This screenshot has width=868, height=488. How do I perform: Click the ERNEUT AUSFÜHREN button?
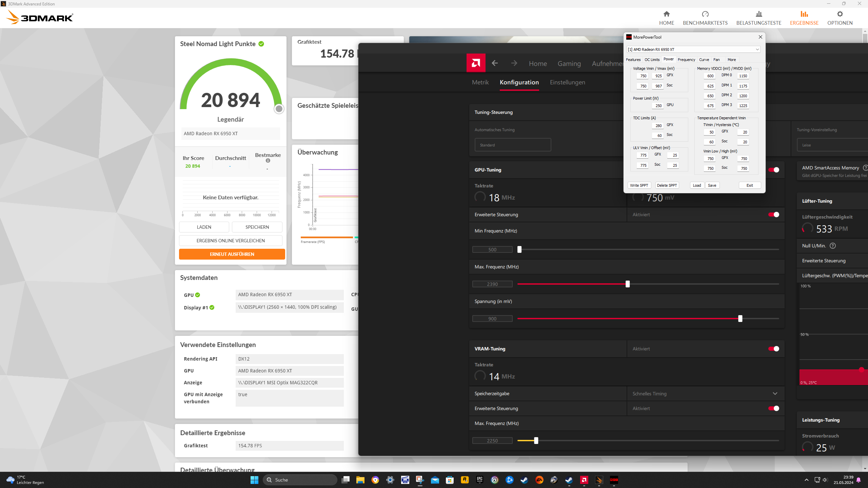[x=232, y=254]
